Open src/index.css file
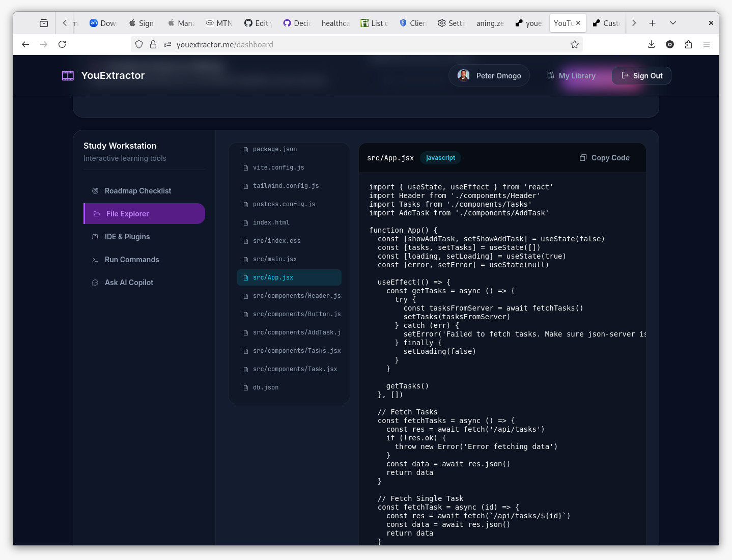Image resolution: width=732 pixels, height=560 pixels. (x=289, y=241)
